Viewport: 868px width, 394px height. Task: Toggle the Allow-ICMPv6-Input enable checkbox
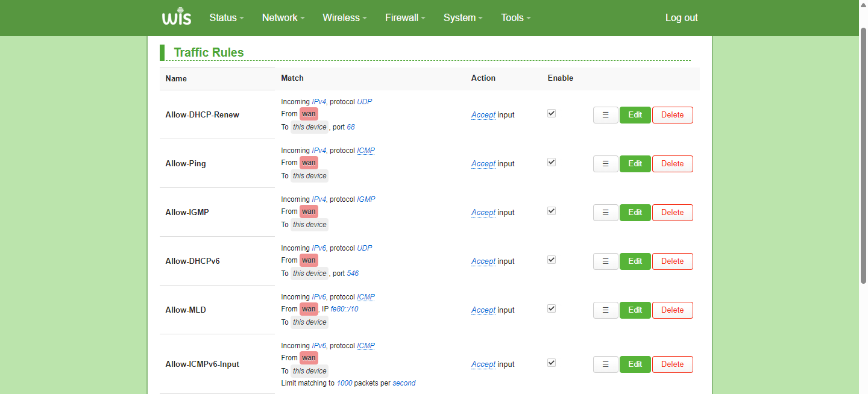coord(552,363)
